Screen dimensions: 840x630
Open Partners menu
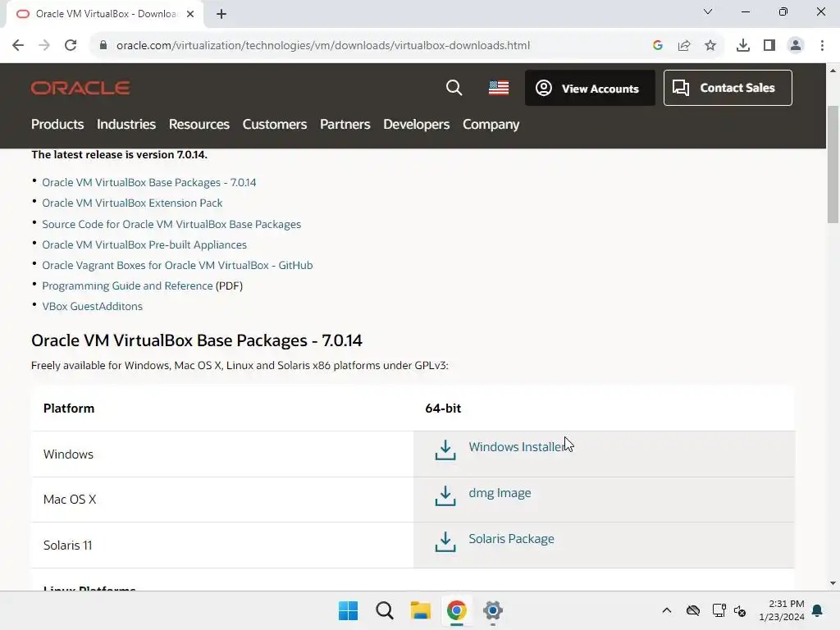tap(345, 125)
